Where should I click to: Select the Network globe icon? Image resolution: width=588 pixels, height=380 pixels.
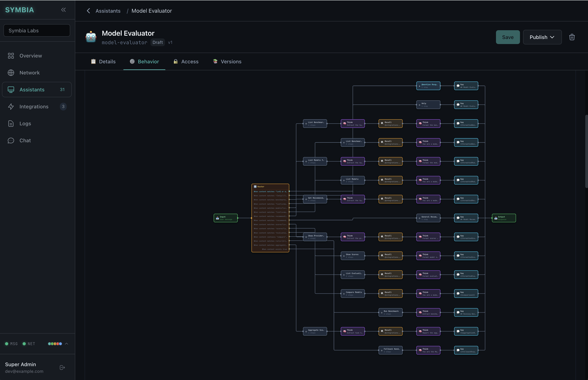tap(11, 72)
